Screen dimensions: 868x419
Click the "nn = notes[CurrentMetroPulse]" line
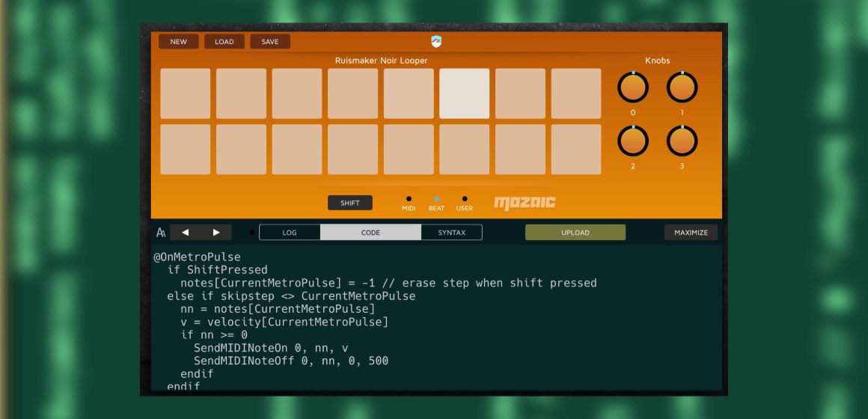click(x=278, y=309)
